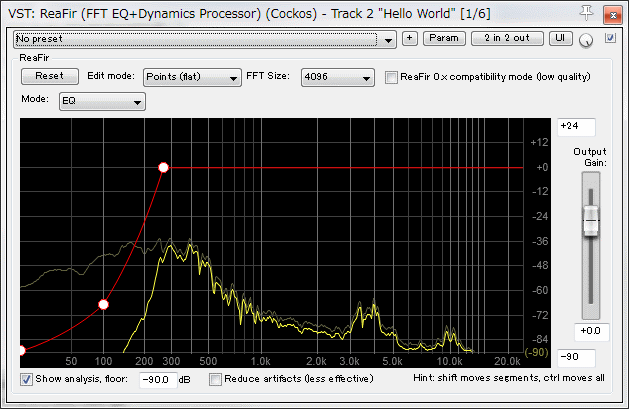Toggle the plugin bypass checkbox
Screen dimensions: 629x409
point(610,38)
